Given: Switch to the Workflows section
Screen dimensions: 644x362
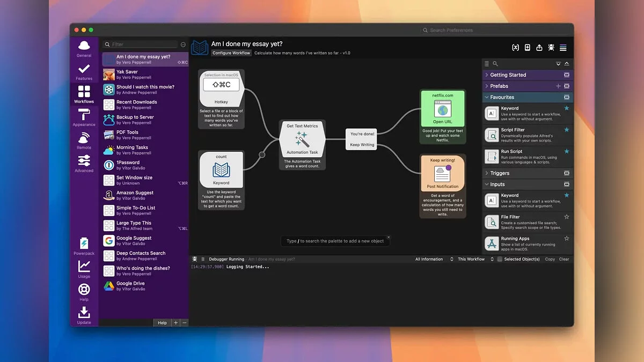Looking at the screenshot, I should [x=84, y=94].
